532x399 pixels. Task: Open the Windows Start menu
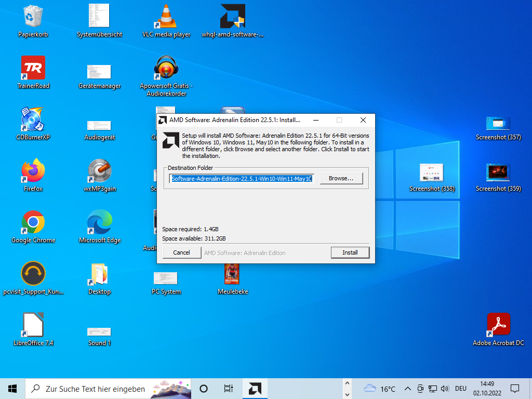pos(12,389)
